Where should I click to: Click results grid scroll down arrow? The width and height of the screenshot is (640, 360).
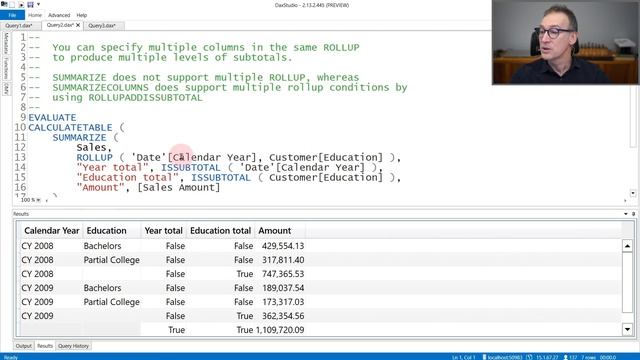click(627, 329)
